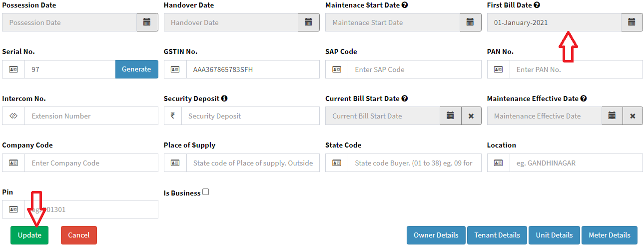Open the Current Bill Start Date calendar
Viewport: 644px width, 245px height.
point(450,116)
